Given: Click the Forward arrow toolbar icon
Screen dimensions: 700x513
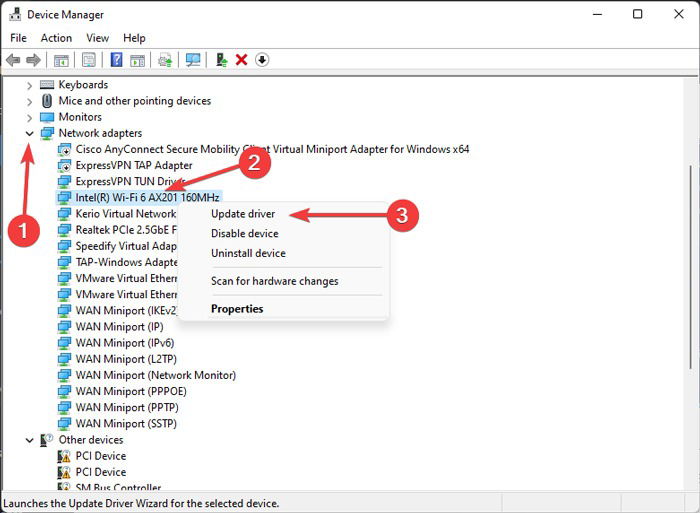Looking at the screenshot, I should (33, 60).
